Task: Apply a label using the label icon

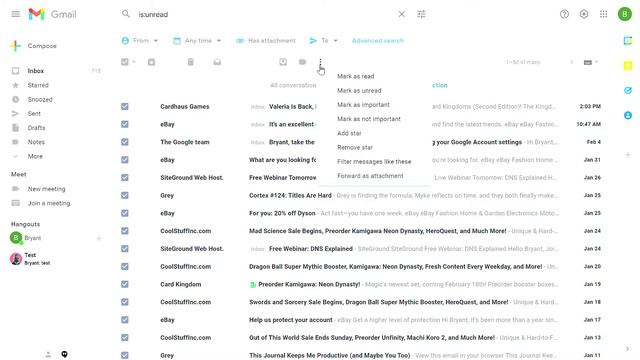Action: coord(302,62)
